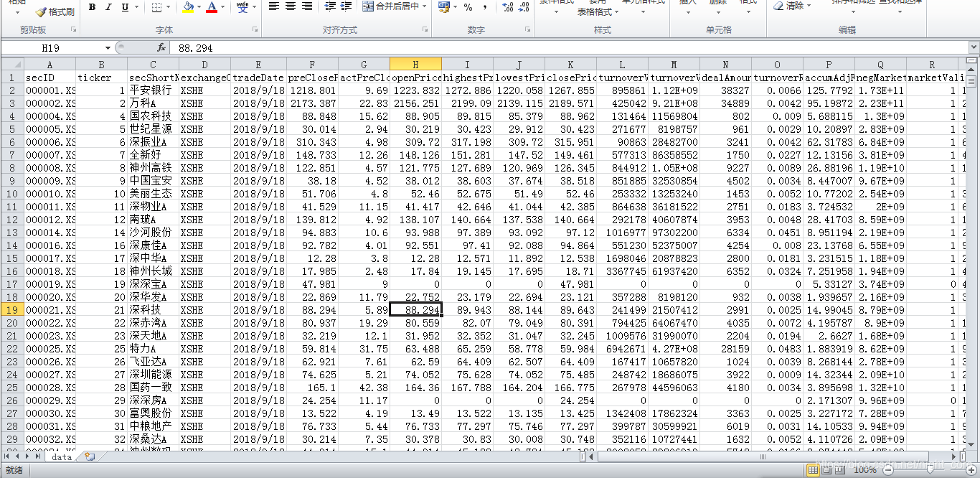Switch to Page Break Preview
This screenshot has width=980, height=478.
[x=841, y=470]
